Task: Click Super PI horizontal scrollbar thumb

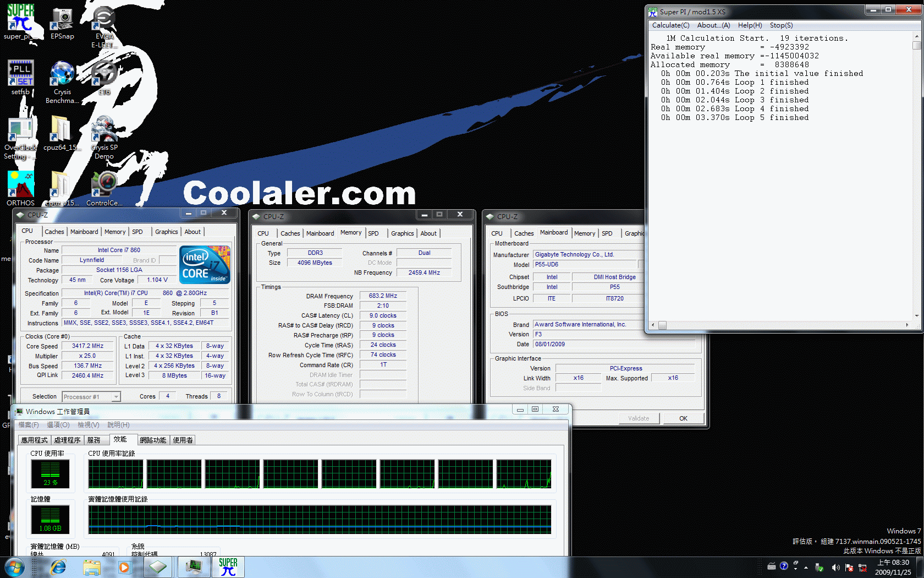Action: 662,325
